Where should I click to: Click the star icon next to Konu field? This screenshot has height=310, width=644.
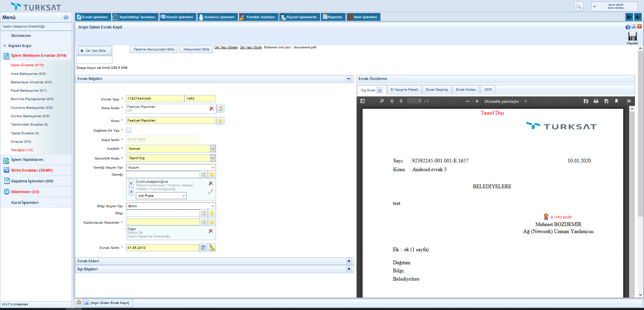click(x=220, y=121)
